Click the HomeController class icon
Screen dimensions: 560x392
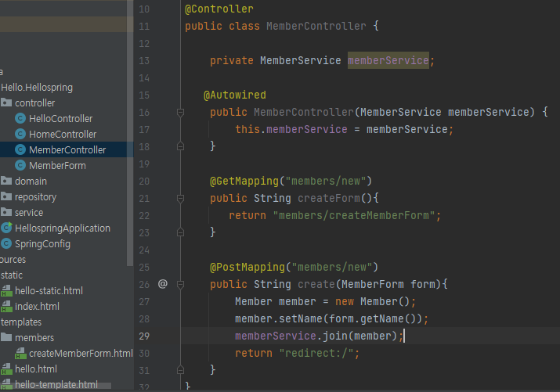coord(20,134)
